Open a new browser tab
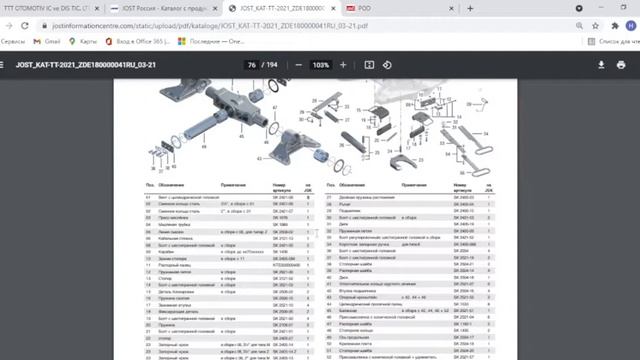Screen dimensions: 640x360 click(470, 8)
